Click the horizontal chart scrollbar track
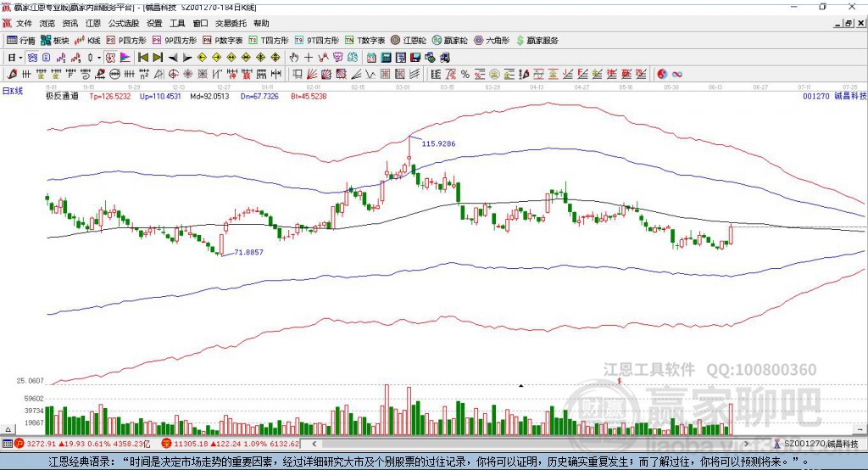 pos(531,444)
